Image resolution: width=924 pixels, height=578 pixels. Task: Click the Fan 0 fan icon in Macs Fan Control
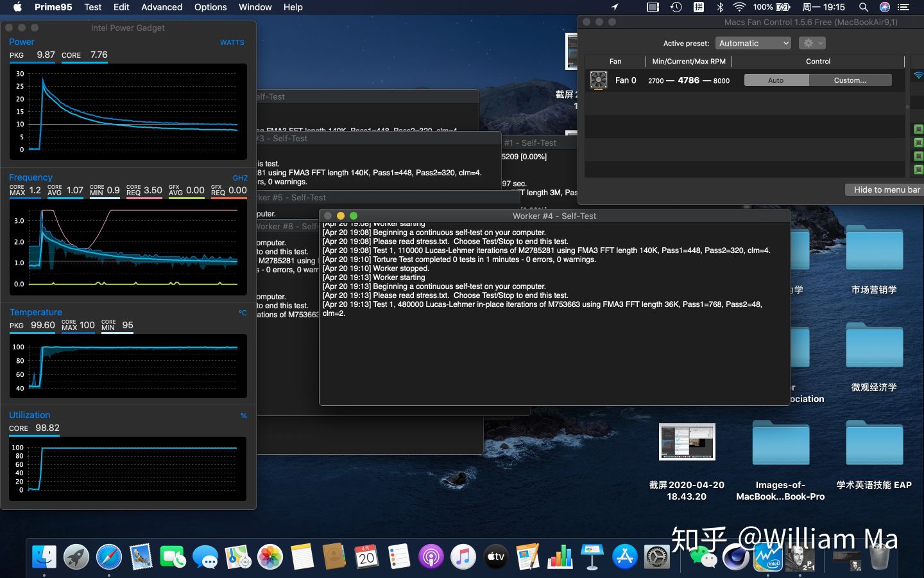pyautogui.click(x=598, y=80)
